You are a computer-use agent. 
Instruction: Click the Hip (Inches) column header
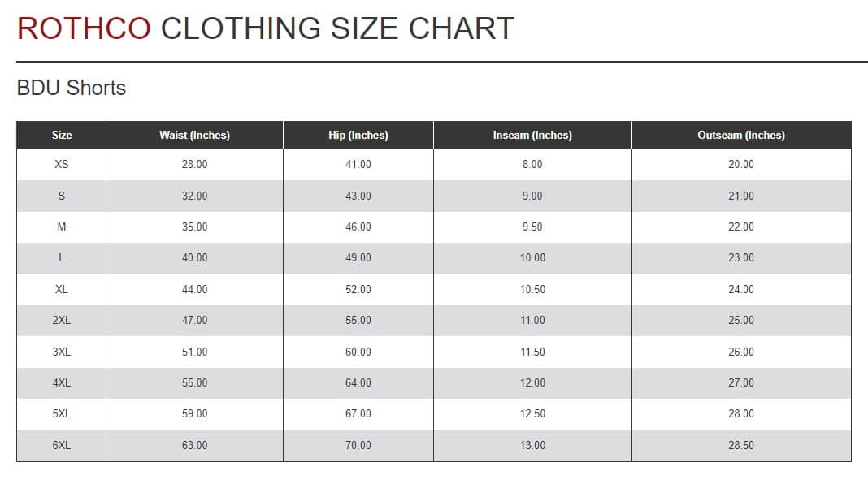coord(358,136)
